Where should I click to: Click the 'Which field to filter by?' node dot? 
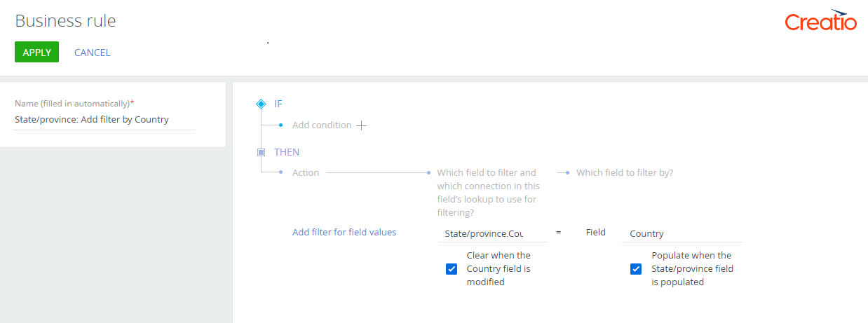(x=568, y=172)
